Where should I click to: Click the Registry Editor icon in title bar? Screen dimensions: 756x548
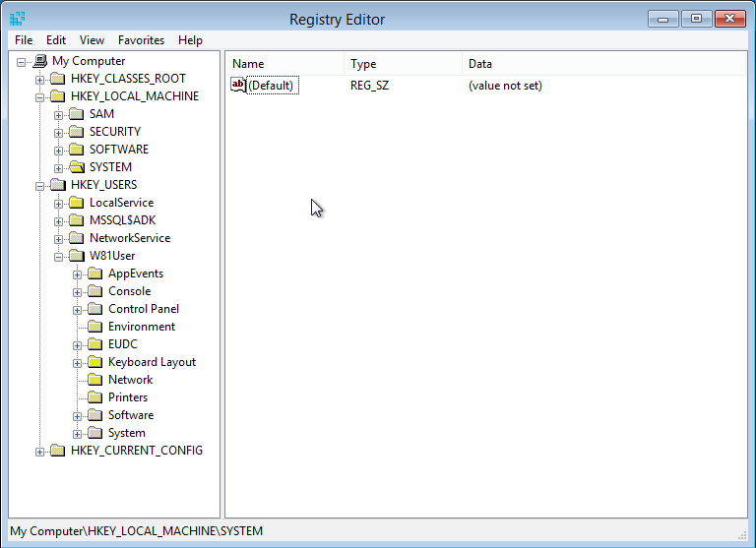pos(18,19)
